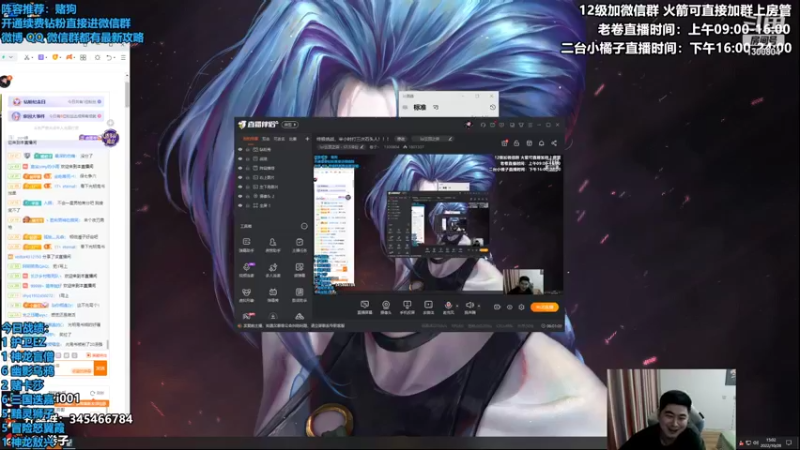The image size is (800, 450).
Task: Click the calendar icon in the stream info bar
Action: point(529,143)
